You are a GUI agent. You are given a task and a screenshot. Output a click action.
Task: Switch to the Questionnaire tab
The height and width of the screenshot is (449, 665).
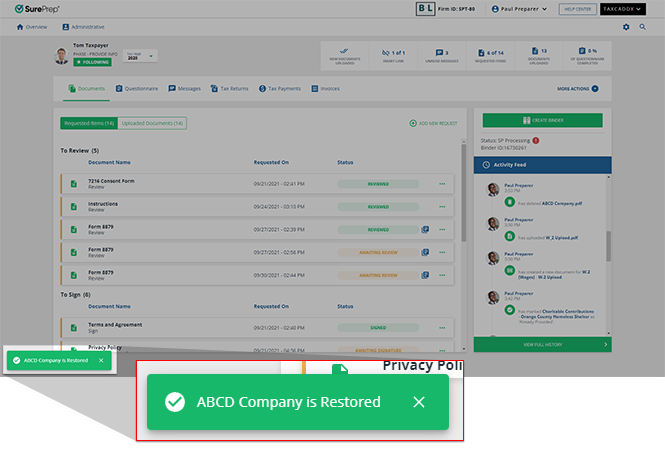pyautogui.click(x=137, y=89)
